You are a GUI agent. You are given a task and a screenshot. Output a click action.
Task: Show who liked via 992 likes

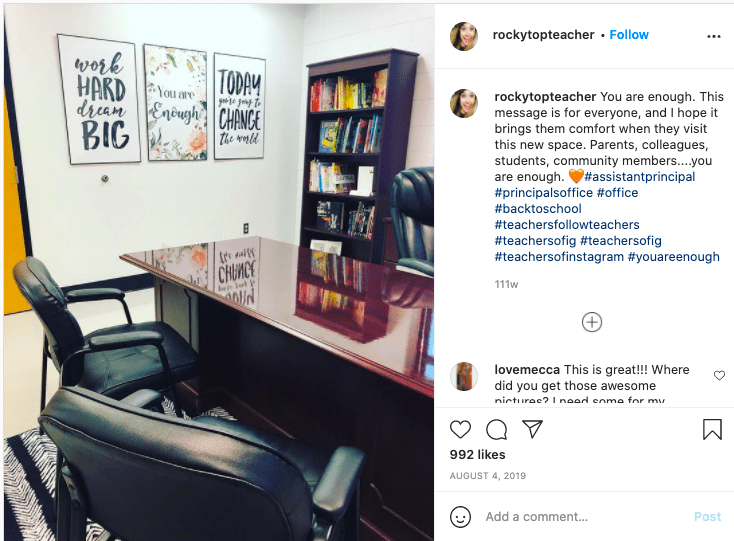tap(477, 454)
